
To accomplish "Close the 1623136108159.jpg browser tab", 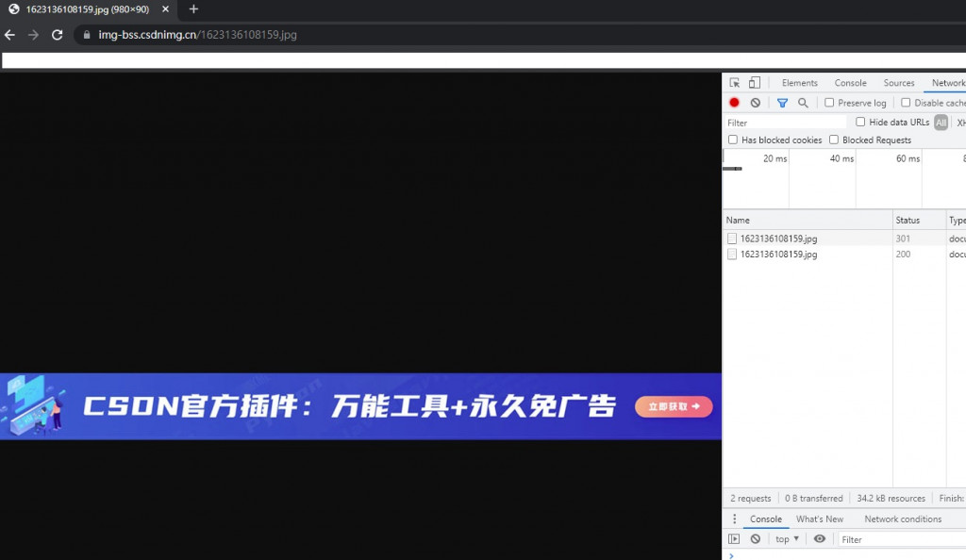I will pos(165,9).
